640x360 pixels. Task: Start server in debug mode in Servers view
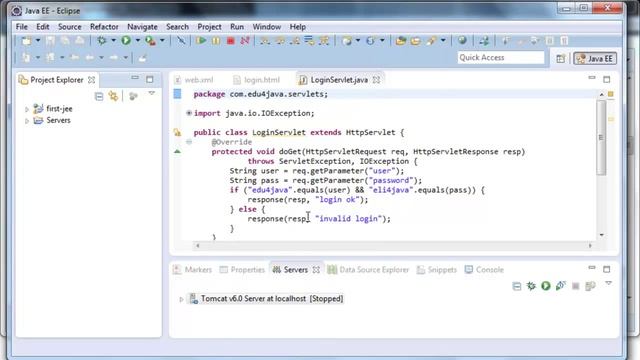531,286
